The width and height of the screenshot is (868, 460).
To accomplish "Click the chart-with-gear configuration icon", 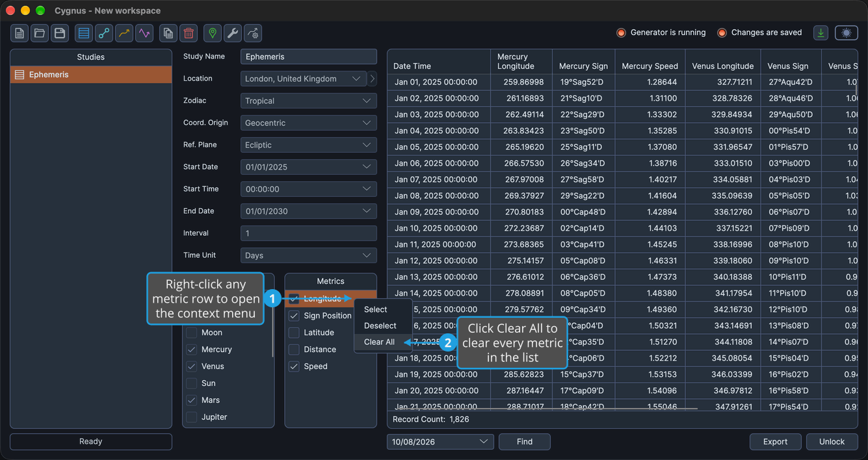I will pos(253,33).
